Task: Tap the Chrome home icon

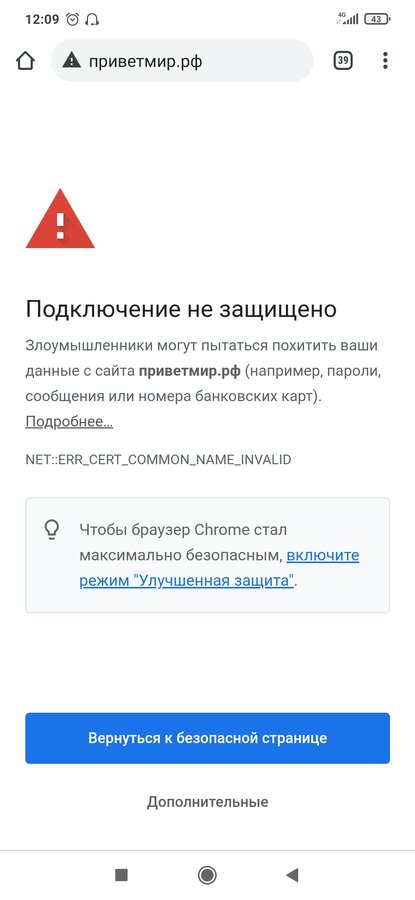Action: pos(25,60)
